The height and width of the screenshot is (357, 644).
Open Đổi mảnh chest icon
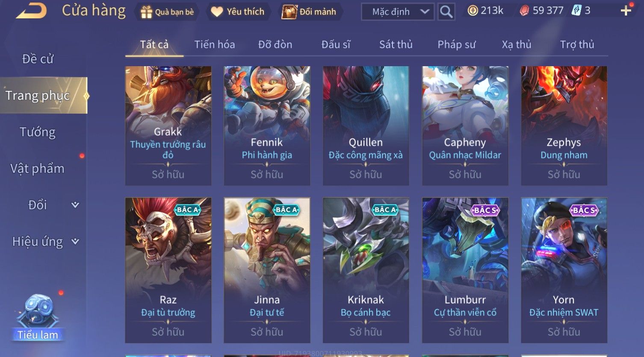(x=289, y=12)
